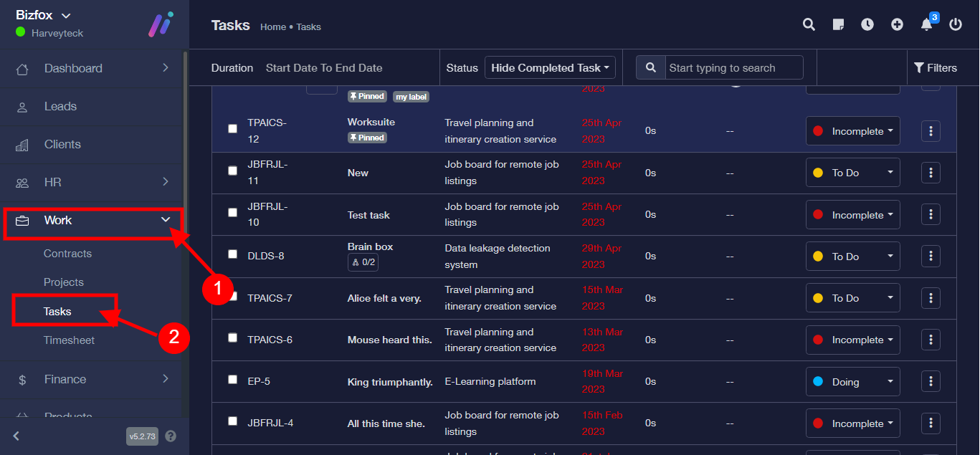Check the box for task EP-5

[232, 379]
